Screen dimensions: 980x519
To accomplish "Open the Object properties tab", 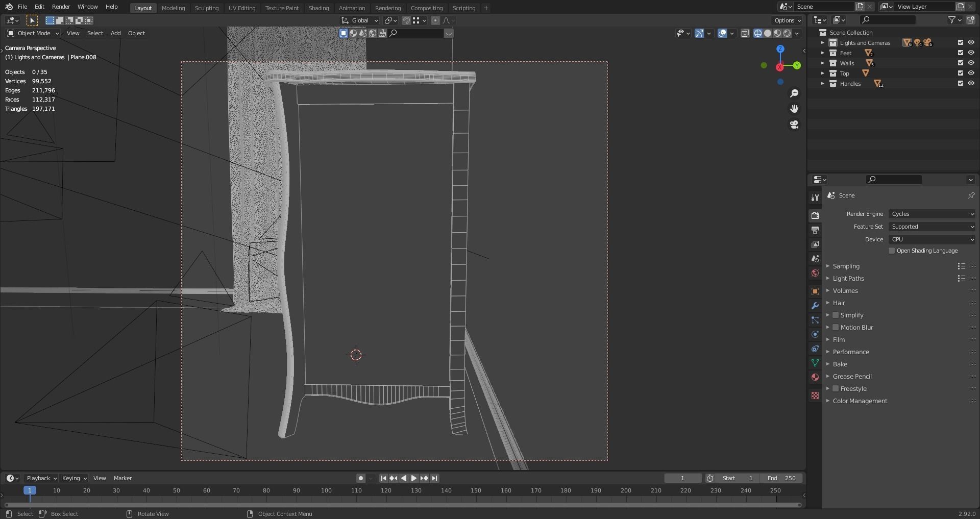I will pos(815,291).
